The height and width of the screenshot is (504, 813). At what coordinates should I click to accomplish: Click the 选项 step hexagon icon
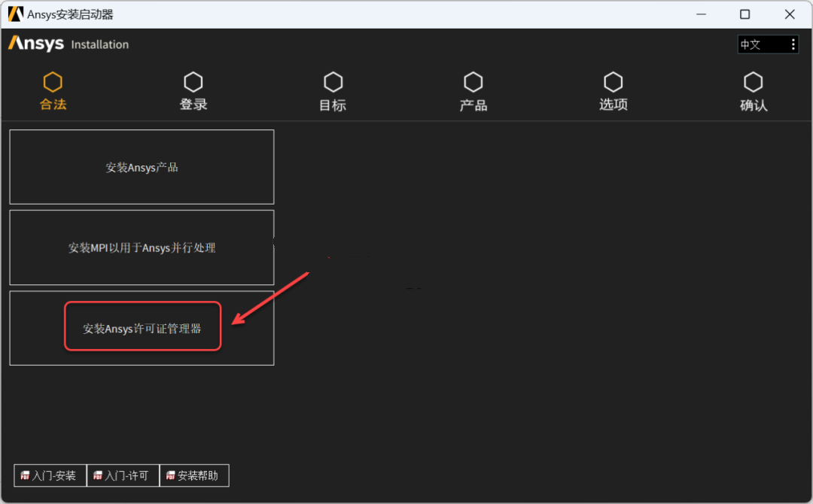614,82
